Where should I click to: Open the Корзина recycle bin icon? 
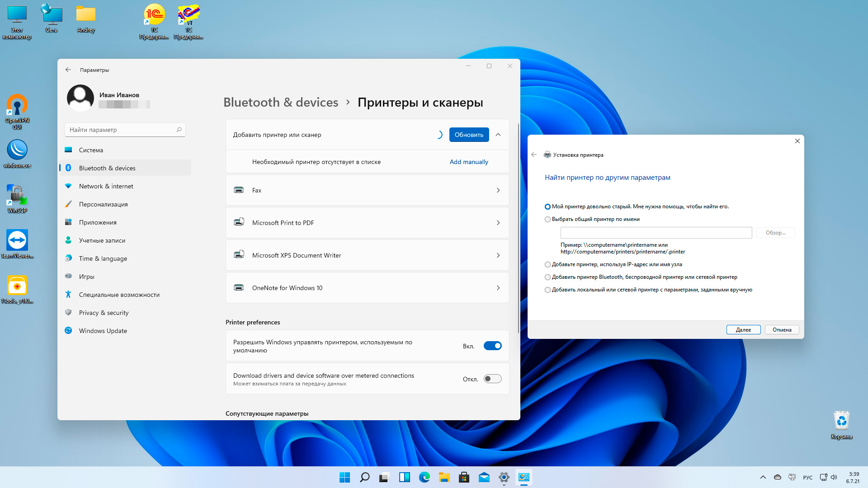click(x=841, y=421)
